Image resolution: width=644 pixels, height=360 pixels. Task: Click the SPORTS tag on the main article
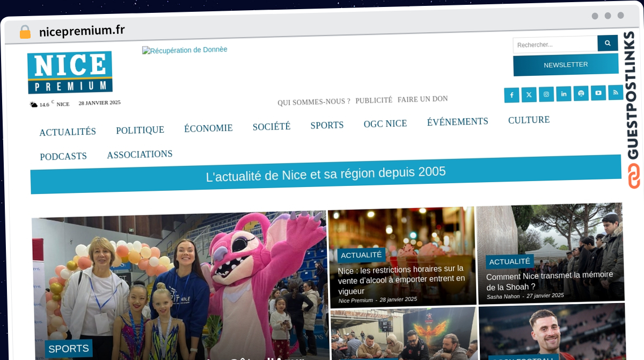(x=69, y=349)
